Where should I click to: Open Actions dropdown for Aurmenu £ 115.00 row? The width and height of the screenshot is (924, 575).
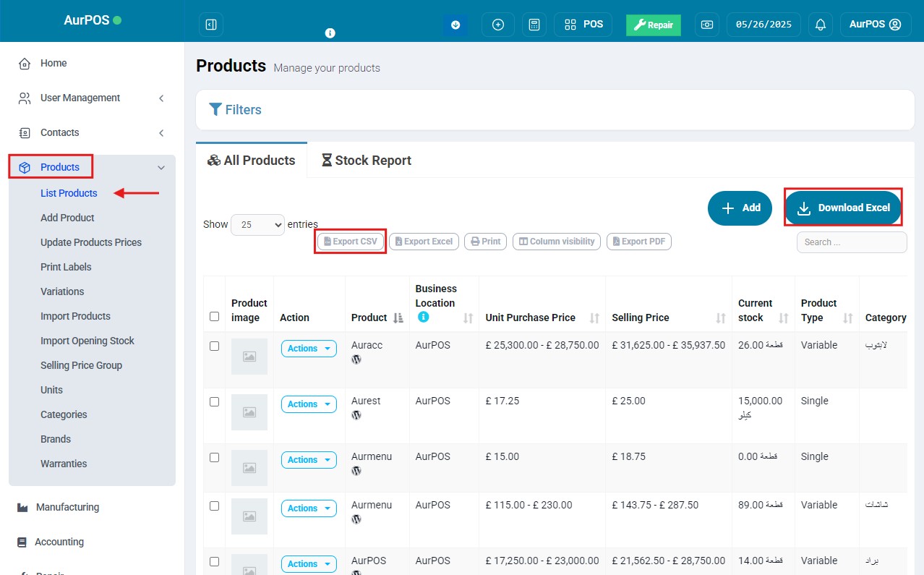309,508
